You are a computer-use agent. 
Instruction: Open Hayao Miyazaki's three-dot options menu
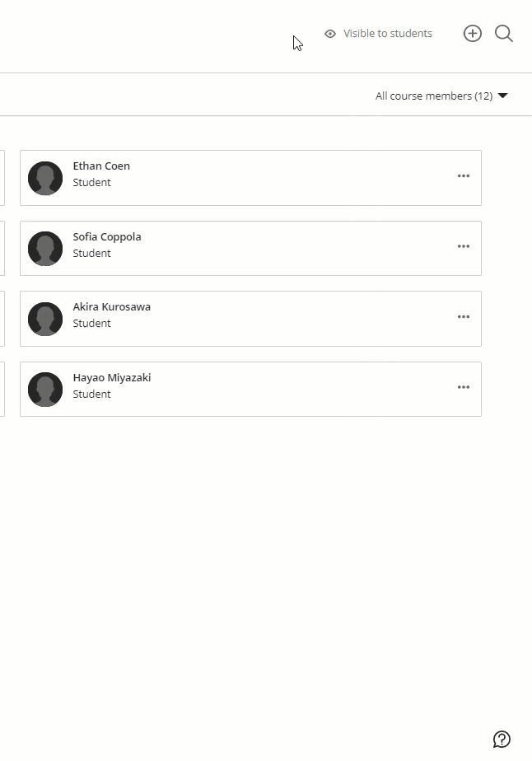[463, 388]
